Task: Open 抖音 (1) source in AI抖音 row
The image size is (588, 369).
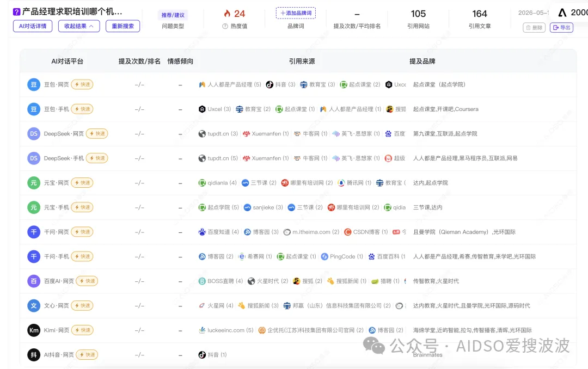Action: click(213, 355)
